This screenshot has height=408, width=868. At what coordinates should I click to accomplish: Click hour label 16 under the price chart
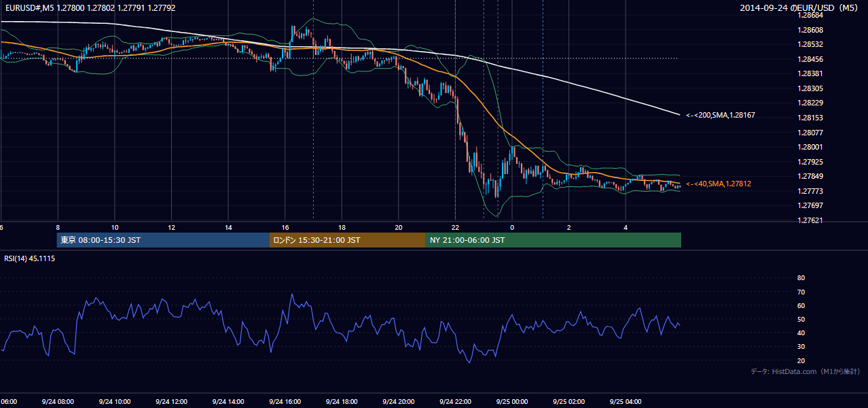(285, 227)
